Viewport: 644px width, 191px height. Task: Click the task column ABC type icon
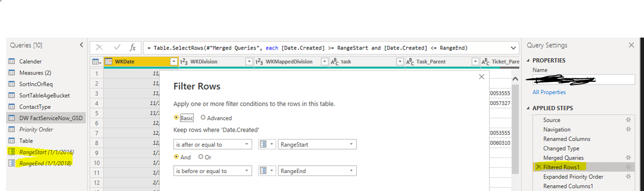click(335, 62)
